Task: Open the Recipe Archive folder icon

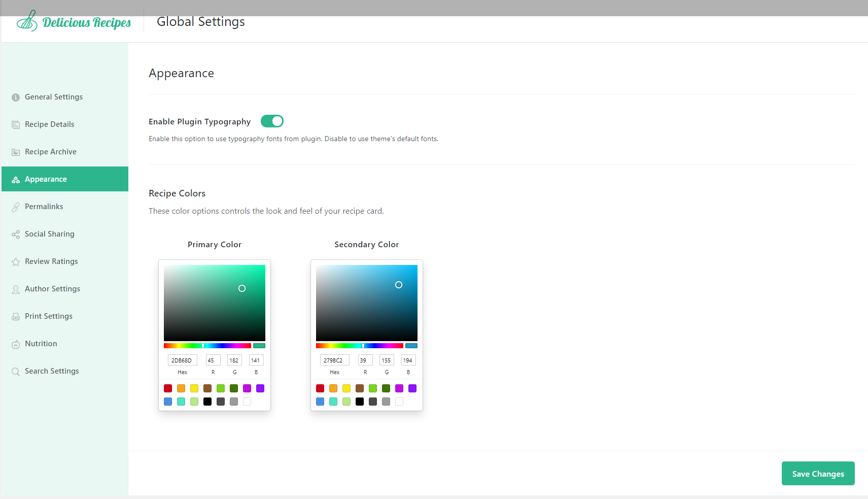Action: point(16,151)
